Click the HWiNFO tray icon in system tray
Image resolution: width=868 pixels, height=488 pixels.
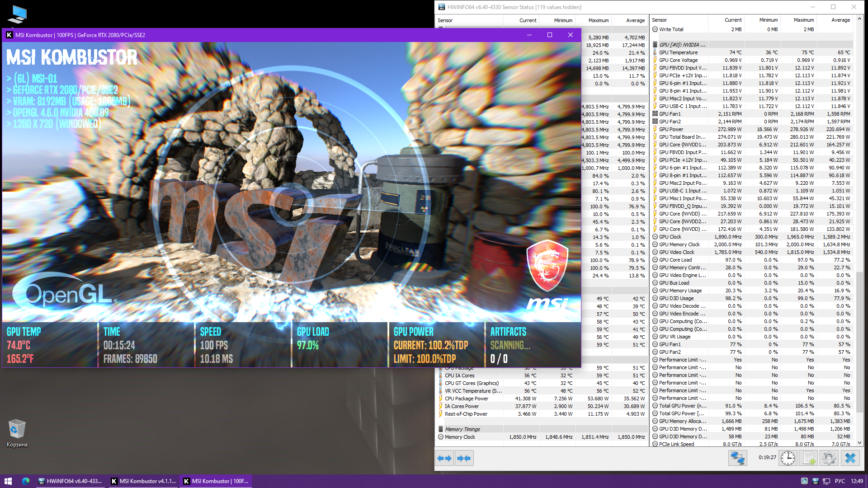(x=815, y=481)
